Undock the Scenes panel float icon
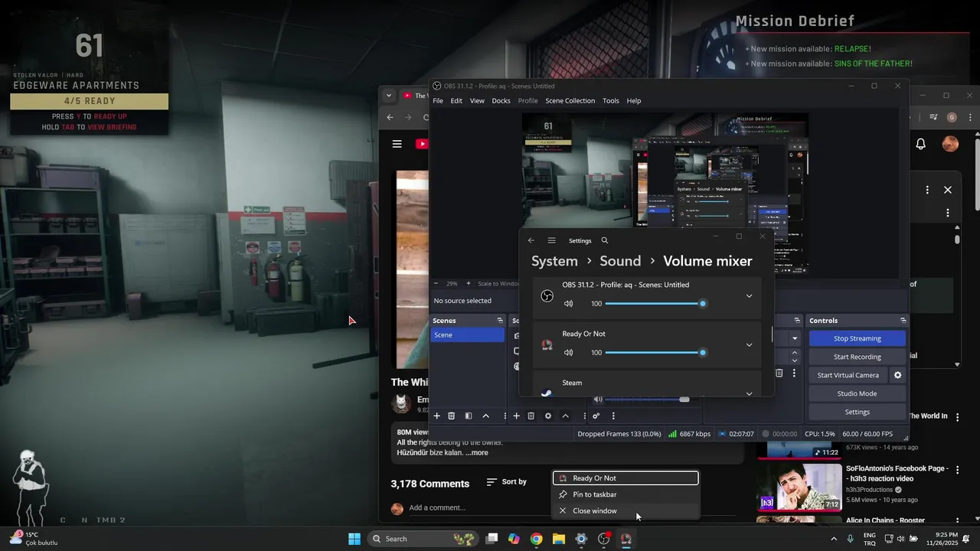The height and width of the screenshot is (551, 980). tap(500, 321)
